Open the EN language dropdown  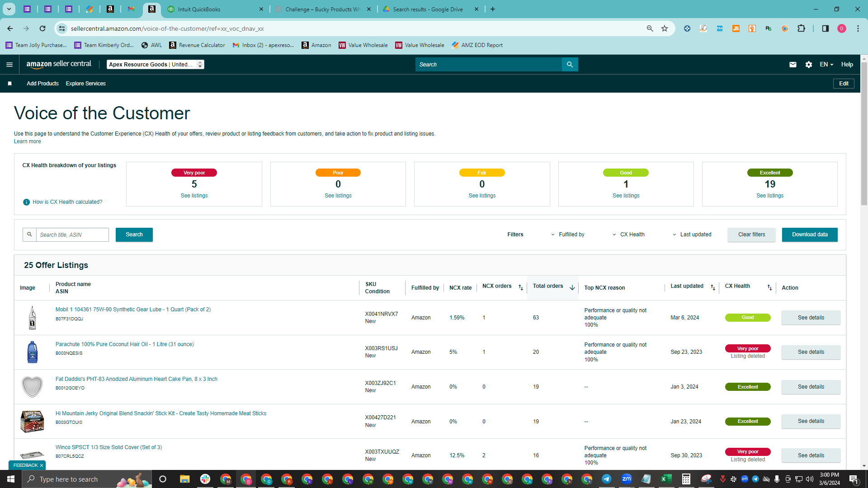tap(826, 65)
